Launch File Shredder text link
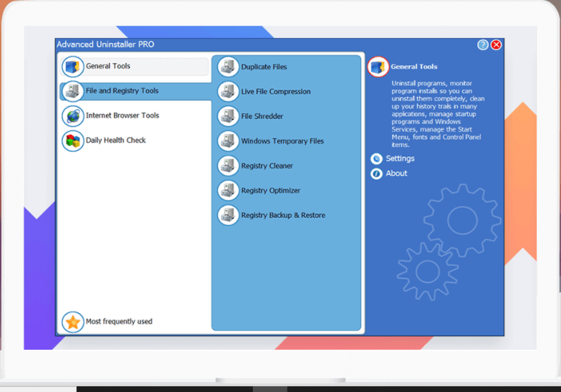The image size is (561, 392). click(262, 116)
